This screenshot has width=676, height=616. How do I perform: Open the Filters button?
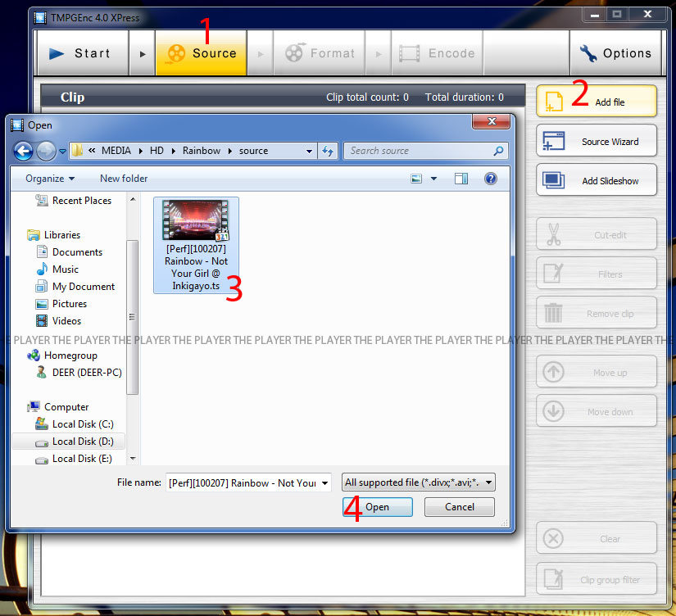point(597,274)
